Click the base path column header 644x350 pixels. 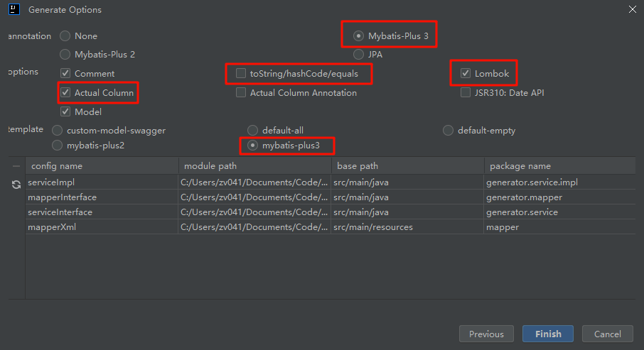pos(407,165)
